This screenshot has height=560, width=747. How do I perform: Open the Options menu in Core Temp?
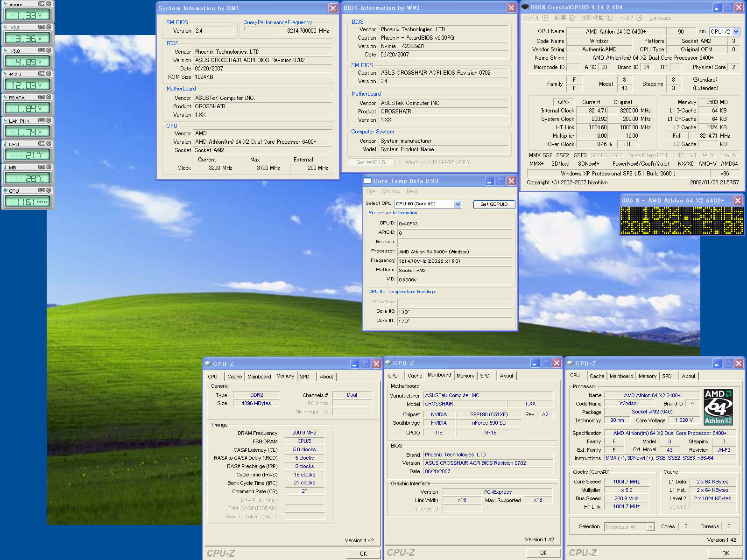tap(390, 191)
